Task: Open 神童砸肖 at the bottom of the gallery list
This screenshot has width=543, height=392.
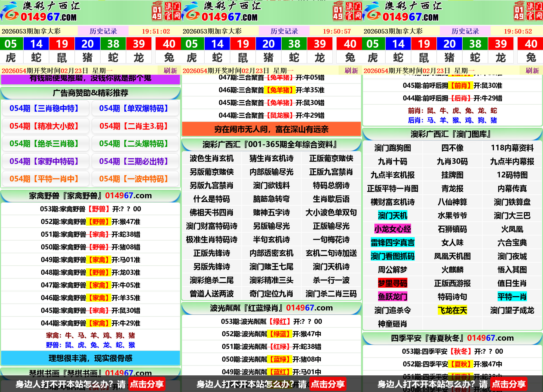Action: click(x=392, y=324)
